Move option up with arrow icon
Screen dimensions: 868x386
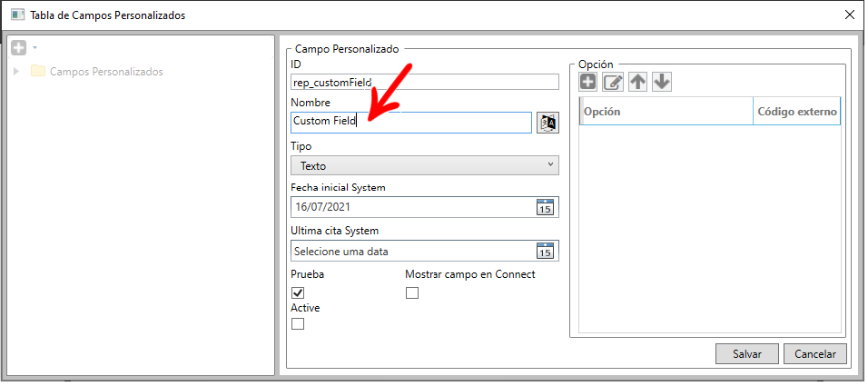[x=637, y=82]
